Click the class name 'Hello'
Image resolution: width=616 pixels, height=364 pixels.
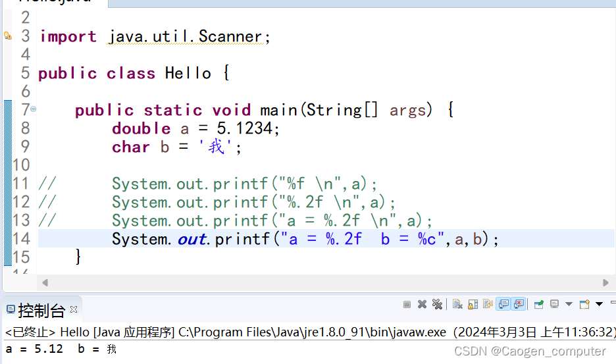[x=188, y=73]
